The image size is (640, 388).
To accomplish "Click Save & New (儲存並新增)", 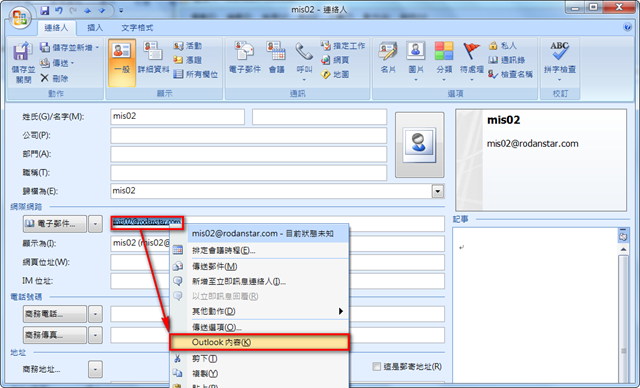I will (67, 47).
